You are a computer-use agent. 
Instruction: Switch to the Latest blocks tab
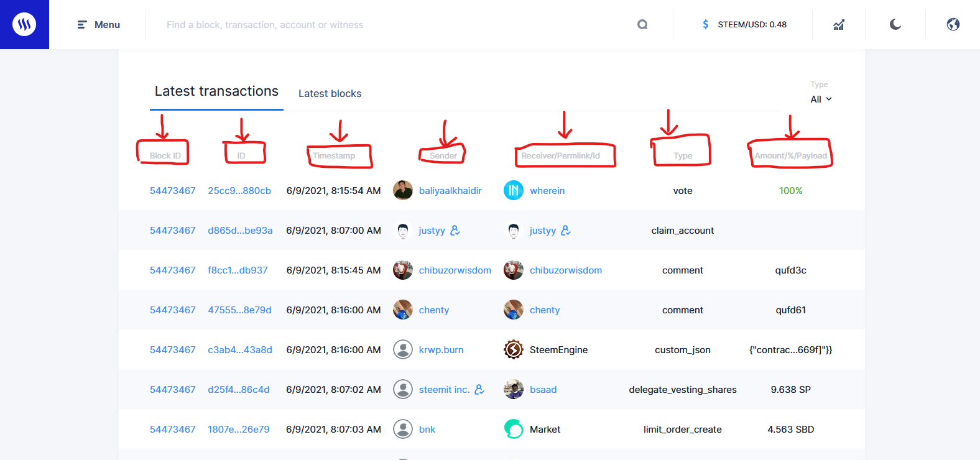click(x=330, y=94)
